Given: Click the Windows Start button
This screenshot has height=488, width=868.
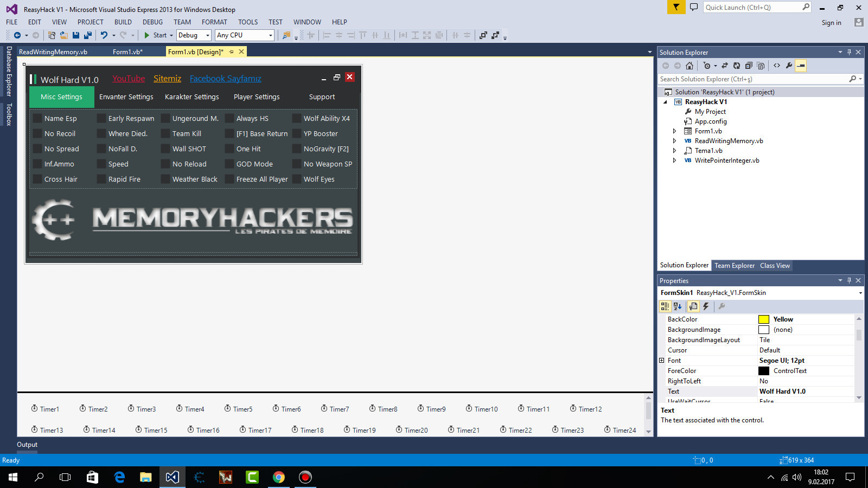Looking at the screenshot, I should pyautogui.click(x=13, y=477).
